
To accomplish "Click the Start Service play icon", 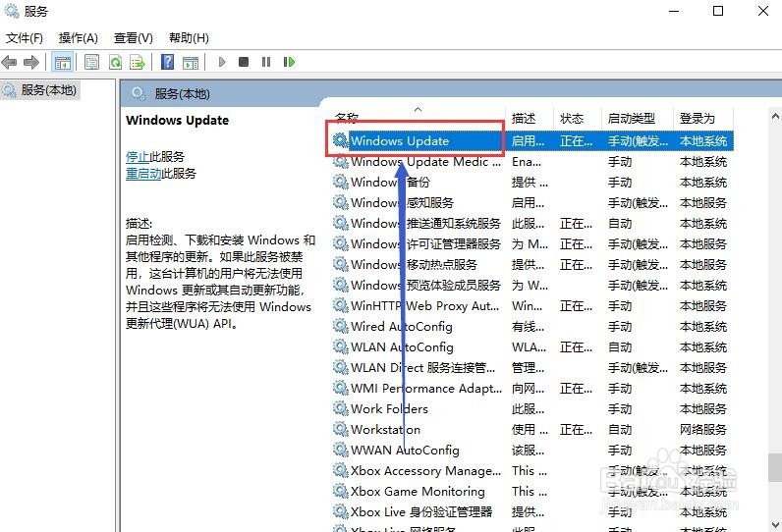I will coord(222,62).
